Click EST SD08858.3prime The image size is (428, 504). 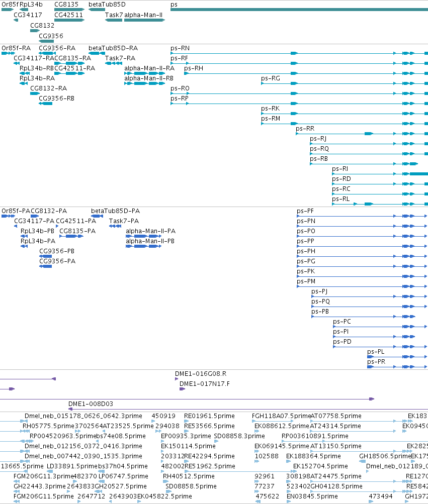click(239, 436)
